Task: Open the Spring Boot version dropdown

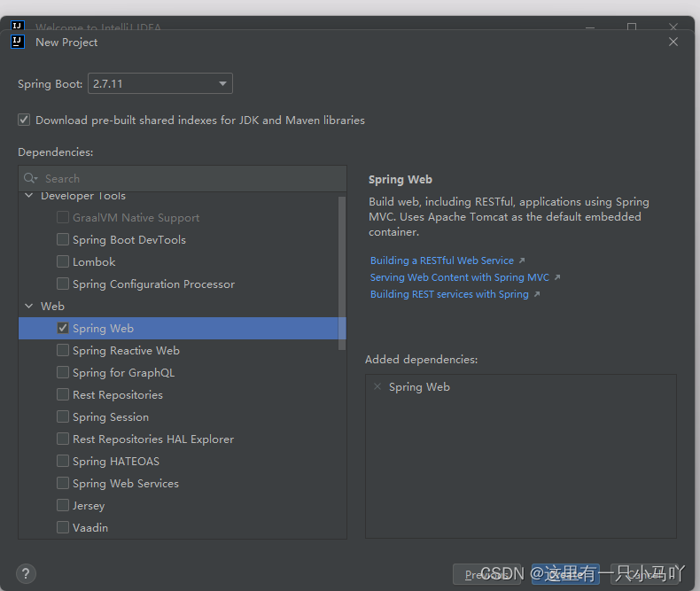Action: pos(160,83)
